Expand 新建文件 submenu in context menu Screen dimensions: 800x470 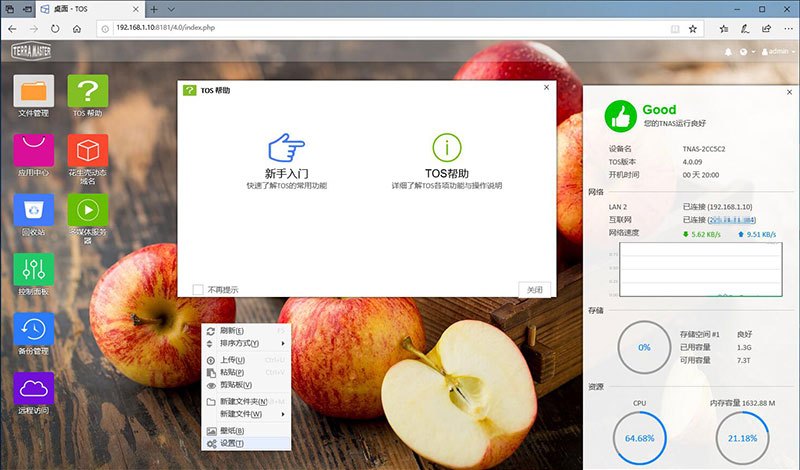tap(245, 414)
